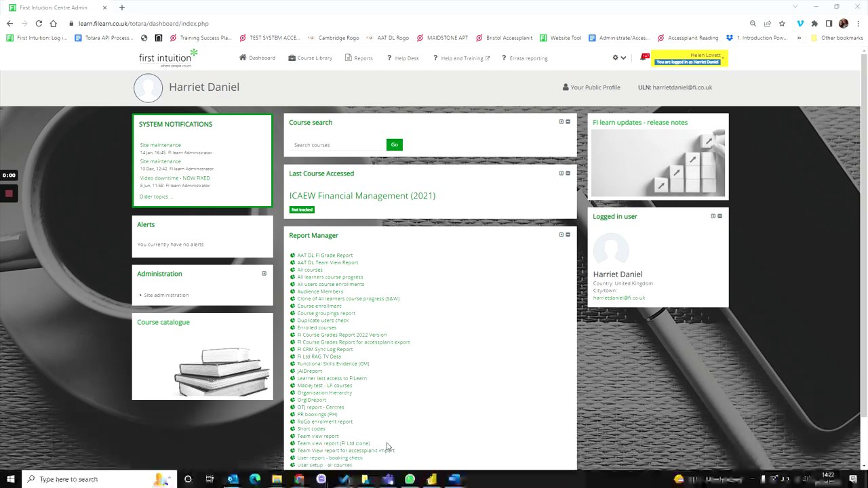
Task: Open the AAT DL FI Grade Report
Action: click(325, 256)
